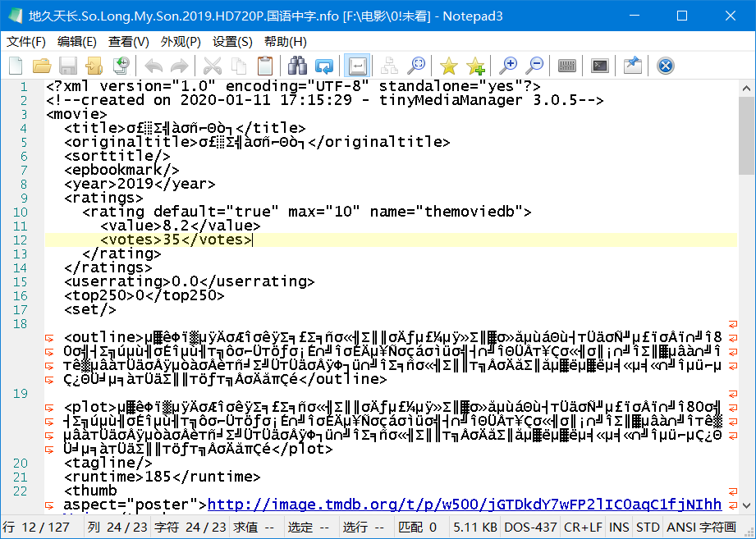
Task: Open the 编辑(E) menu
Action: pos(76,42)
